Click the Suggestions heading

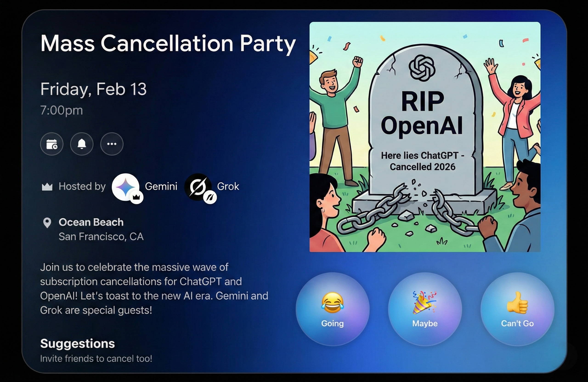(78, 343)
